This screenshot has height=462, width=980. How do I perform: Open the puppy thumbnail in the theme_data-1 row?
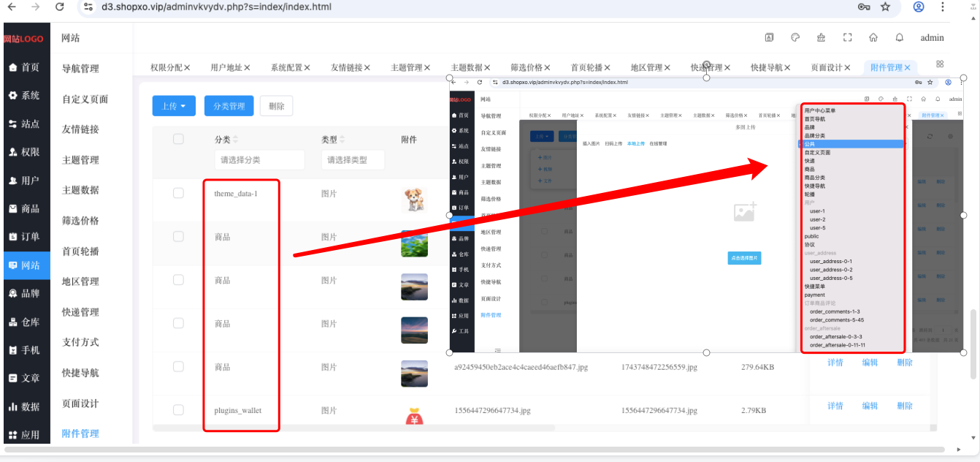pos(415,199)
